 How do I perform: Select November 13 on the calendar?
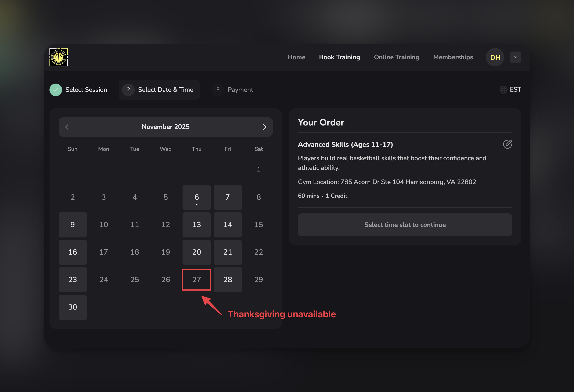click(196, 225)
